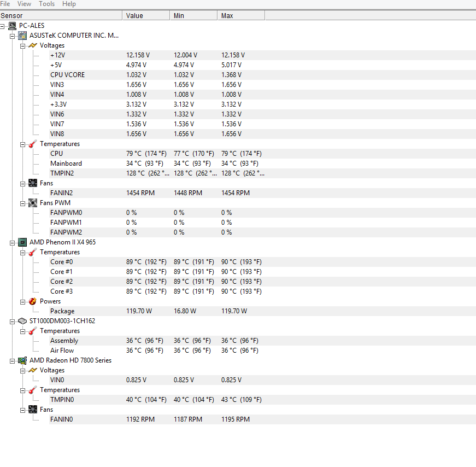Click the Max column header
Viewport: 476px width, 467px height.
click(x=242, y=15)
